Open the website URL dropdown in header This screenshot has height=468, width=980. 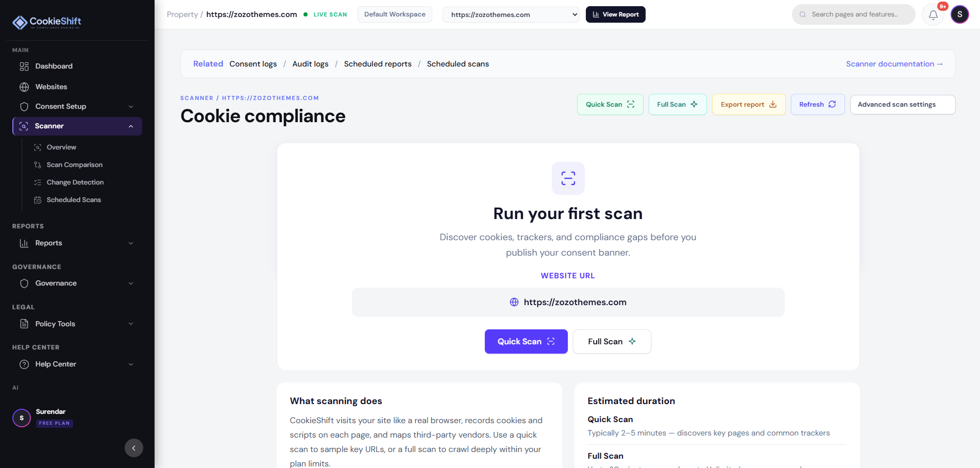pyautogui.click(x=511, y=14)
